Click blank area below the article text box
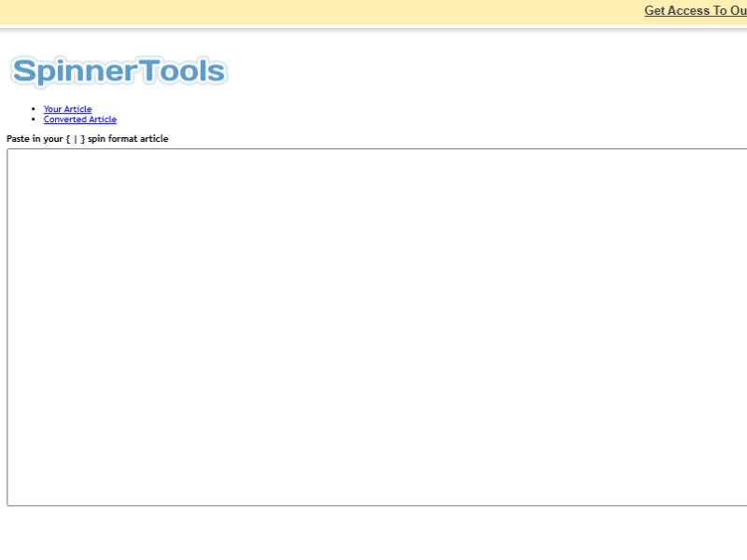The image size is (747, 560). tap(373, 534)
